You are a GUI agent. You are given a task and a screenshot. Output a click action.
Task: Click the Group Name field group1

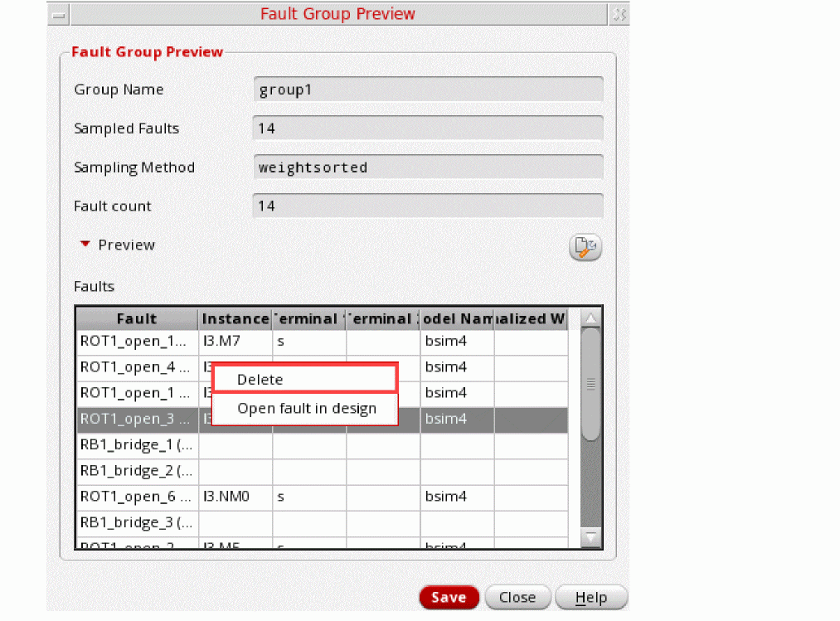428,90
